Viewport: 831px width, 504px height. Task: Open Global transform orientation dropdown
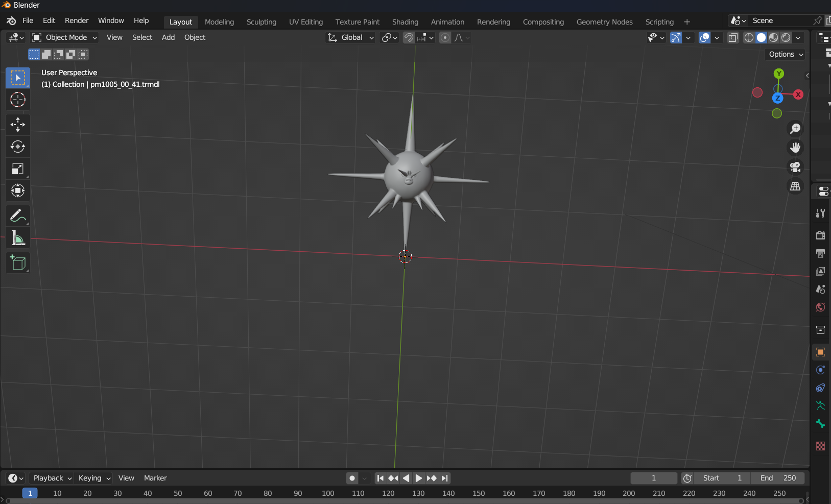350,37
